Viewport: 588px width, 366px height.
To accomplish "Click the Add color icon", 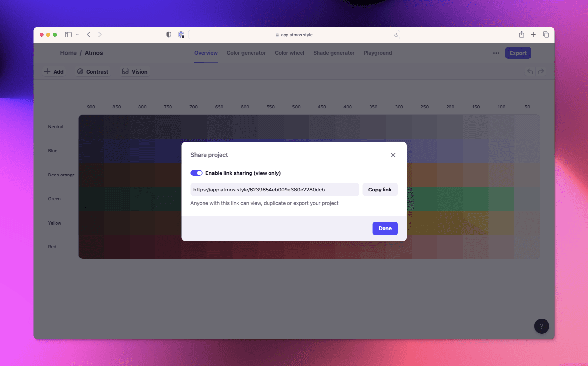I will click(x=48, y=71).
